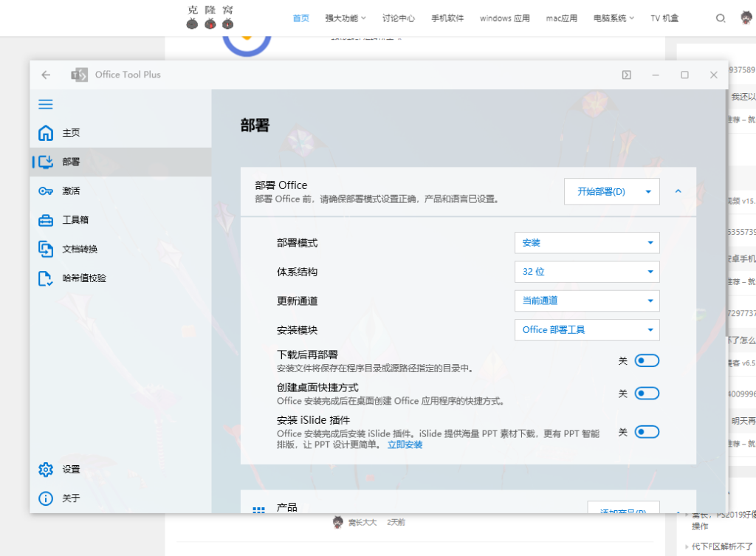Click the user avatar in the website header

pyautogui.click(x=746, y=18)
